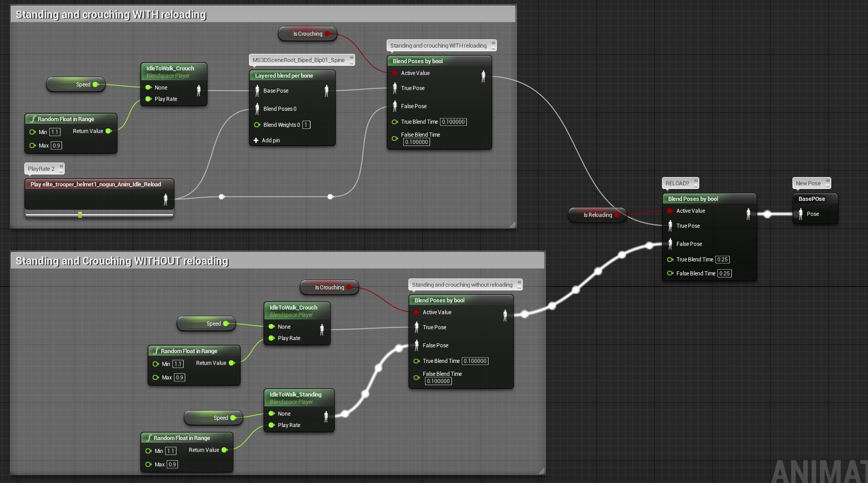
Task: Edit True Blend Time 0.25 field
Action: pyautogui.click(x=723, y=259)
